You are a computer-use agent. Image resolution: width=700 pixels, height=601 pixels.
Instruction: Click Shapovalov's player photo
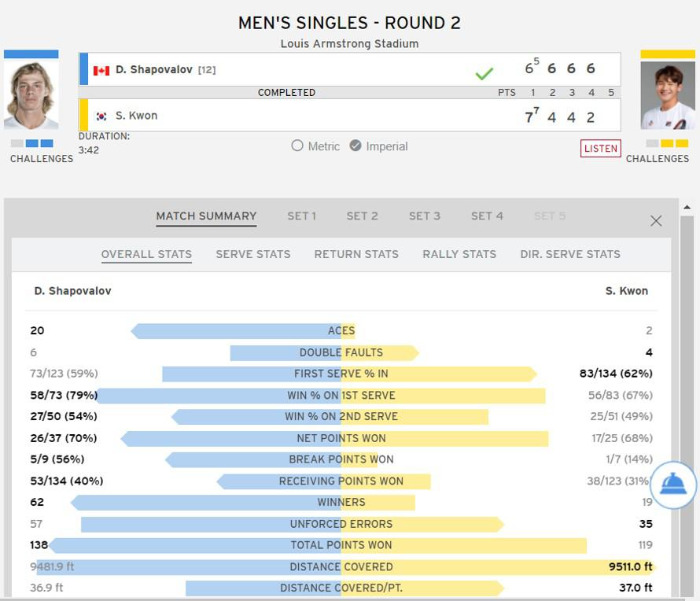(31, 95)
